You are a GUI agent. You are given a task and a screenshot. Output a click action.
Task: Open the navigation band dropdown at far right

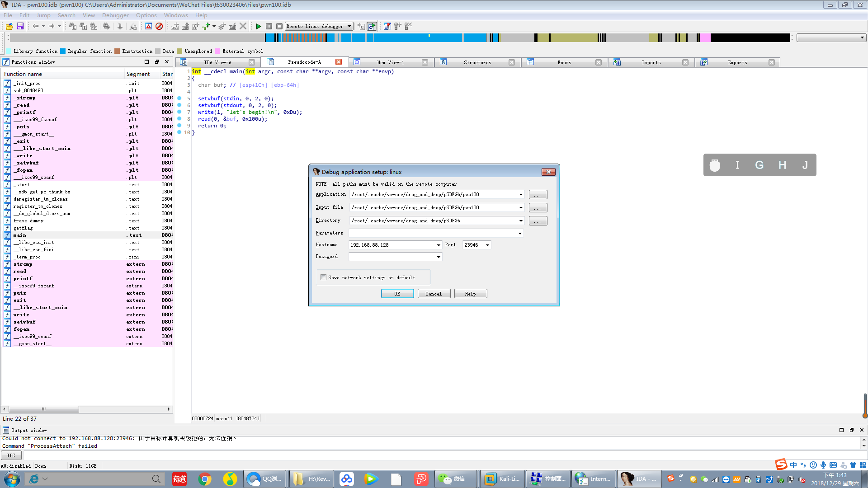[x=862, y=38]
